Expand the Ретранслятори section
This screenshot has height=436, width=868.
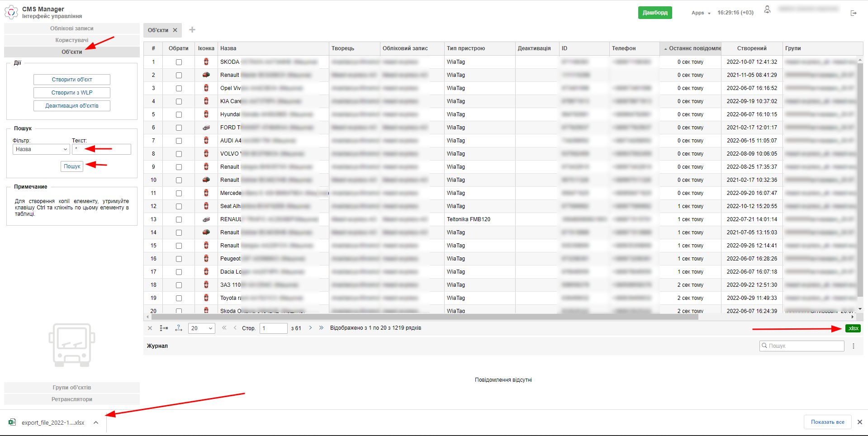[x=72, y=399]
